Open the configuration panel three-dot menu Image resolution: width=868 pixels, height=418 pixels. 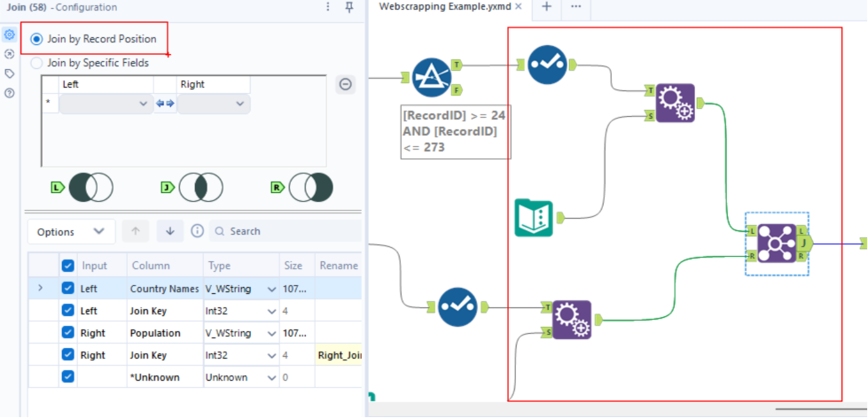click(x=328, y=7)
